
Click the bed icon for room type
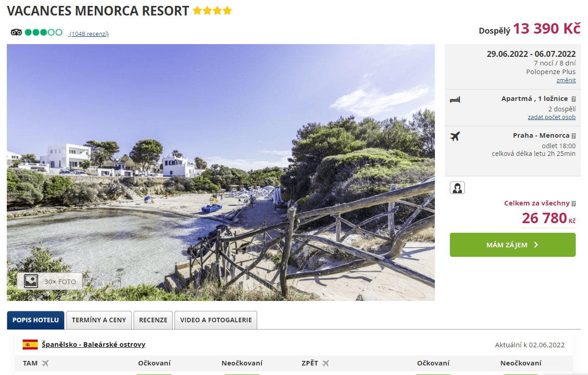pyautogui.click(x=455, y=100)
